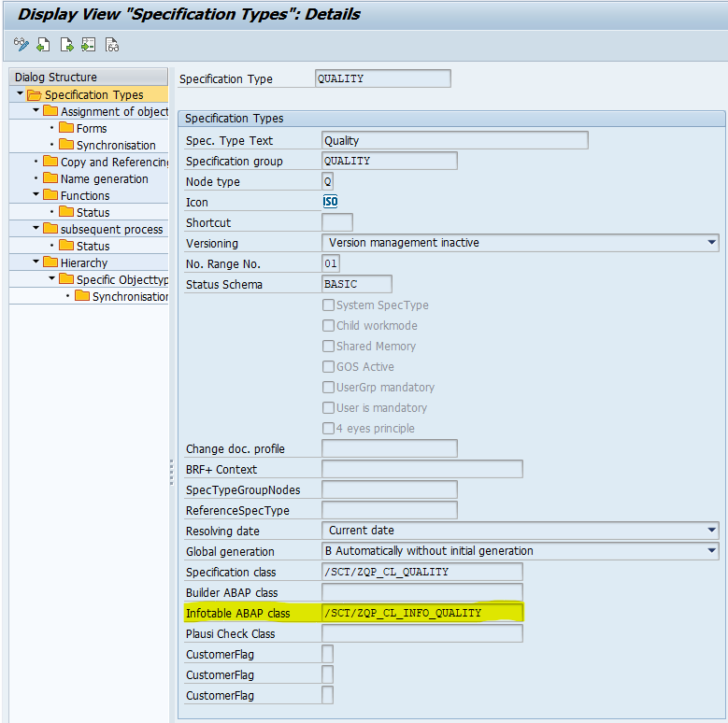Image resolution: width=728 pixels, height=723 pixels.
Task: Select Specification Types in Dialog Structure
Action: 93,94
